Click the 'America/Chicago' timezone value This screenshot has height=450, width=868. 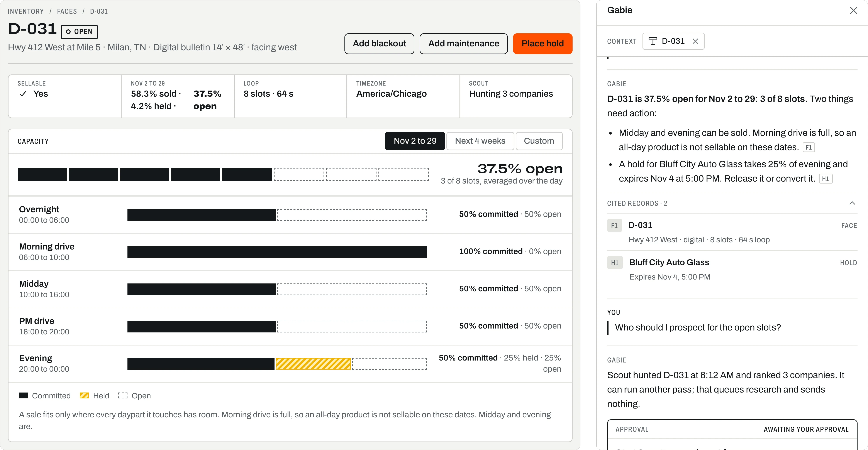point(391,94)
